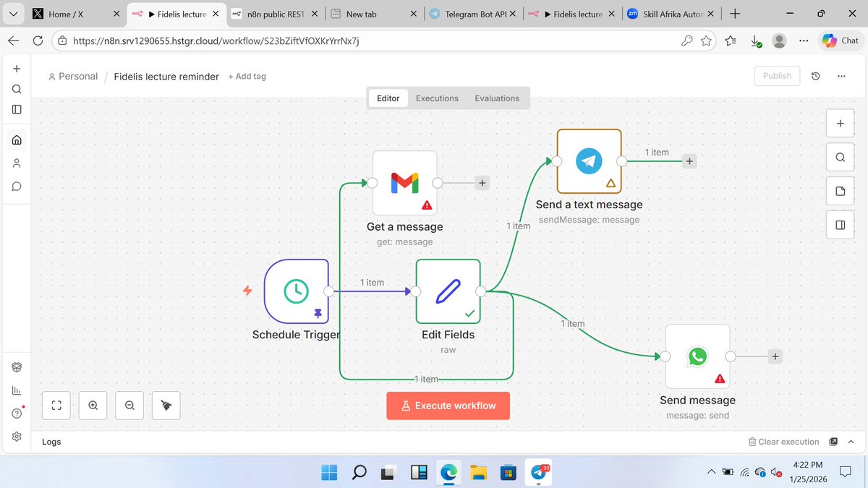Click the + Add tag link

tap(247, 76)
